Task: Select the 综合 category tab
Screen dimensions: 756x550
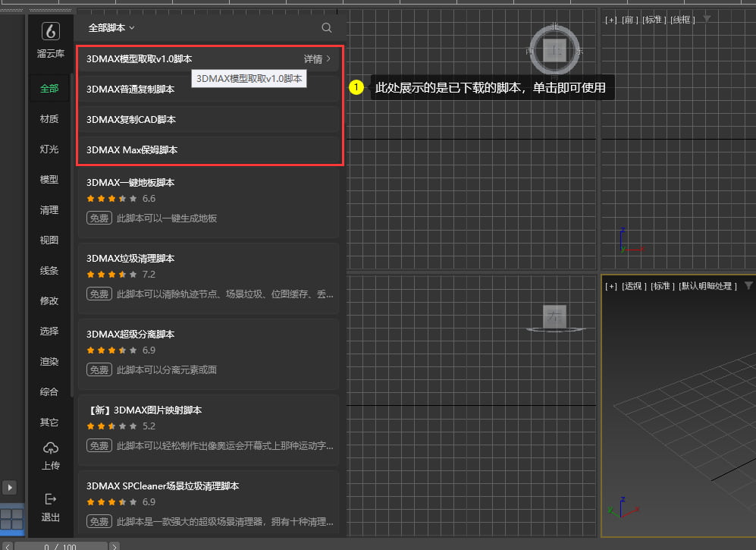Action: tap(49, 391)
